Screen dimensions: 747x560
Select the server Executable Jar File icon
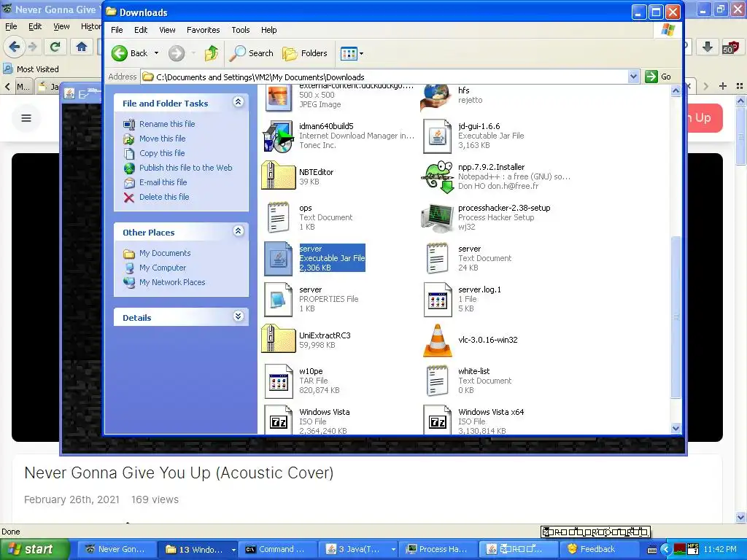tap(278, 259)
